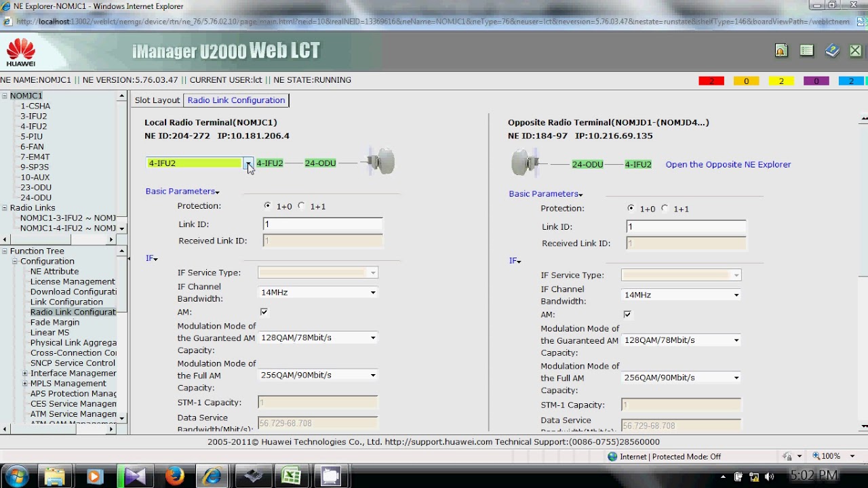Click the purple alarm counter
The width and height of the screenshot is (868, 488).
pos(816,81)
